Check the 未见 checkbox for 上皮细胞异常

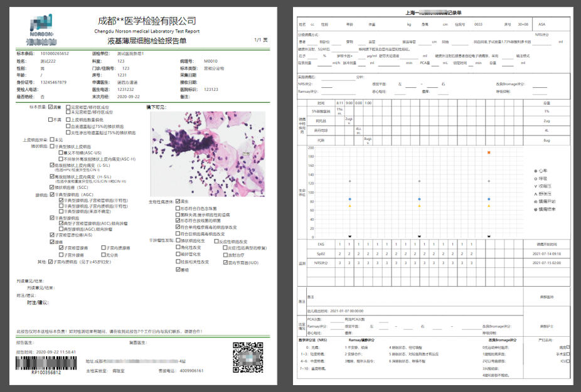point(52,140)
